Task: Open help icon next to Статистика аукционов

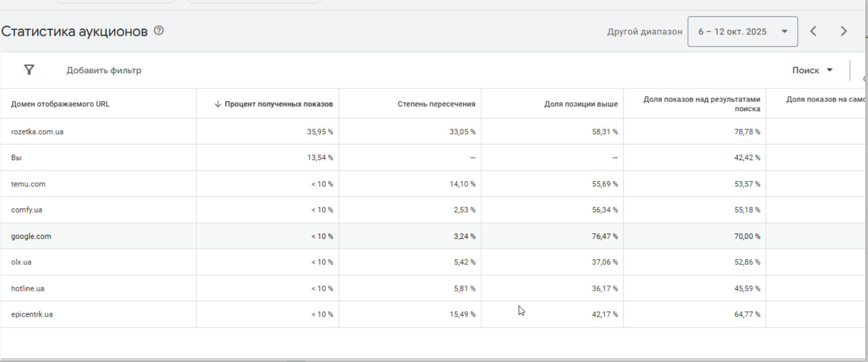Action: click(159, 31)
